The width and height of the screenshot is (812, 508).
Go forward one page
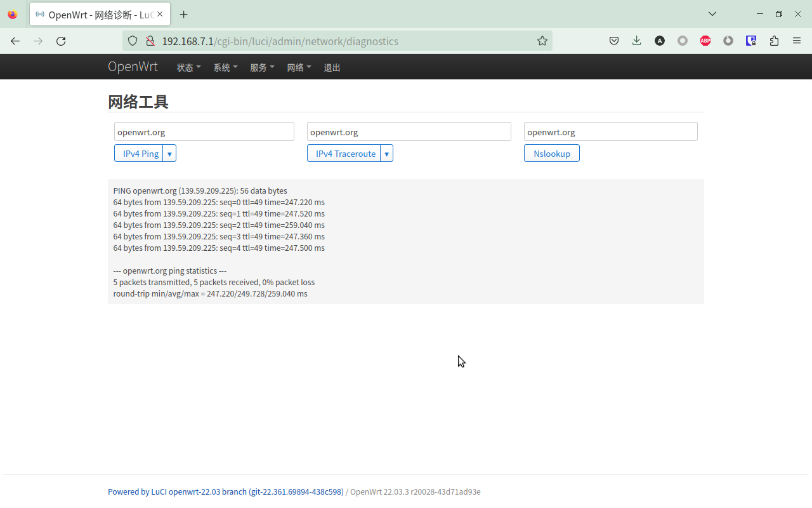(38, 41)
